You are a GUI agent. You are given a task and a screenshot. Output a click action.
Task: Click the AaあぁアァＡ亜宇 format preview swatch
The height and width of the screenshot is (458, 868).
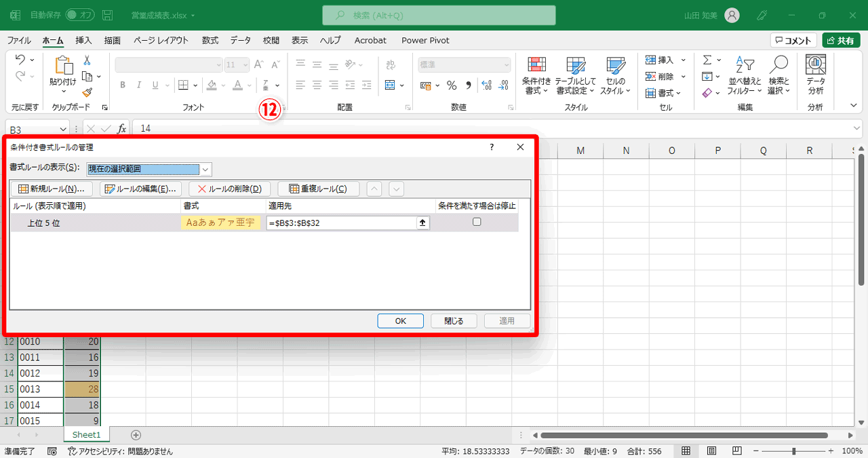click(x=221, y=223)
